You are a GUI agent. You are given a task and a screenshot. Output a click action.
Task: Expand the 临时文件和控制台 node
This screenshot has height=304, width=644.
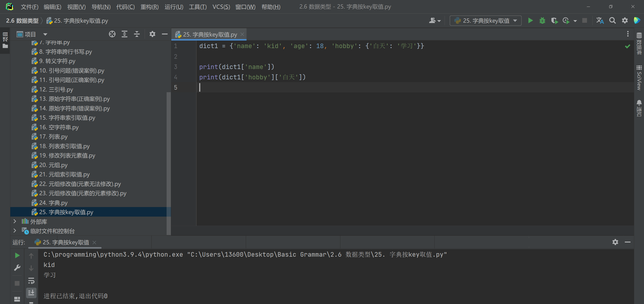click(x=15, y=231)
